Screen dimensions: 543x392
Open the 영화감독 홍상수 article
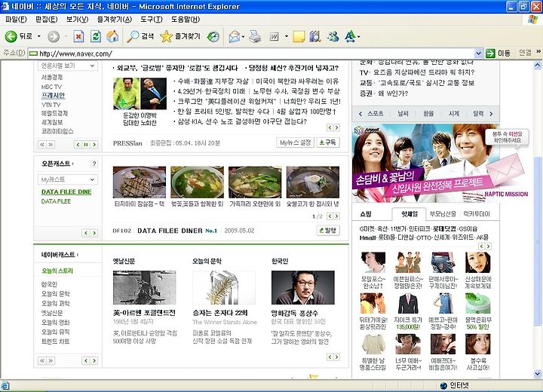pos(294,313)
